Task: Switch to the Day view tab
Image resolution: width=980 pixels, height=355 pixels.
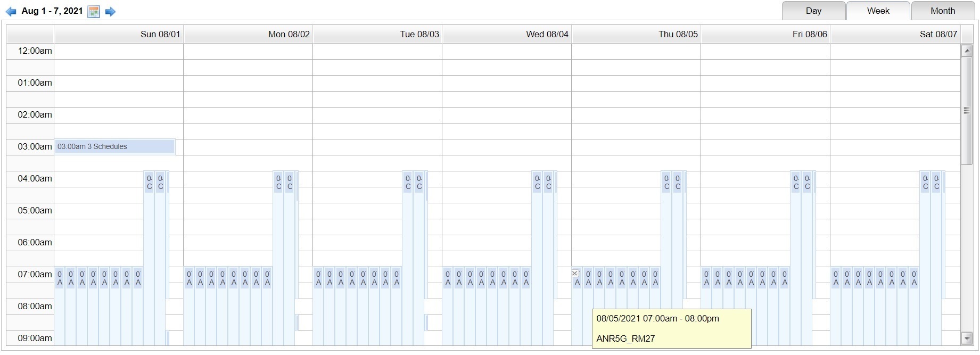Action: click(x=813, y=11)
